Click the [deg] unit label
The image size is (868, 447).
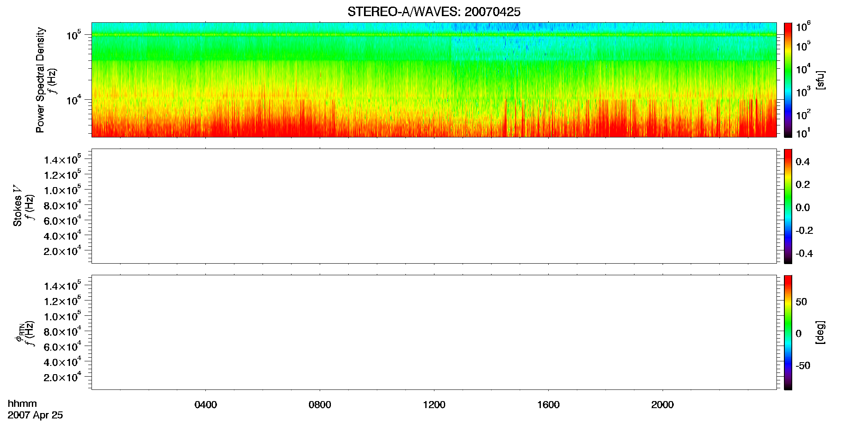coord(820,332)
